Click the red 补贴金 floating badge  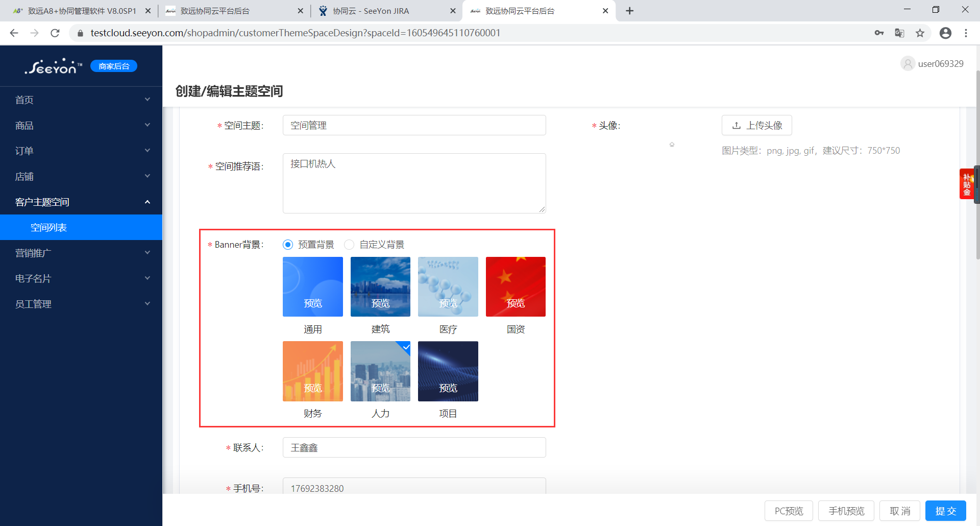(x=967, y=184)
